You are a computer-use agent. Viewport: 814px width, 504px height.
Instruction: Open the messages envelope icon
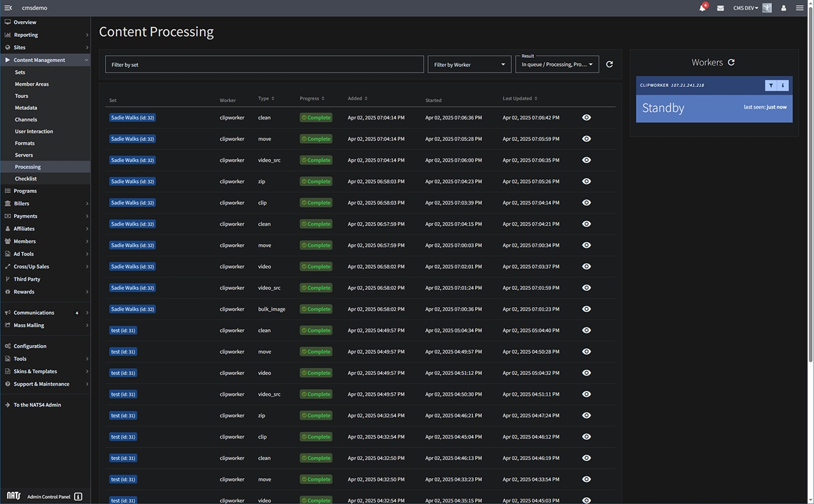tap(721, 8)
